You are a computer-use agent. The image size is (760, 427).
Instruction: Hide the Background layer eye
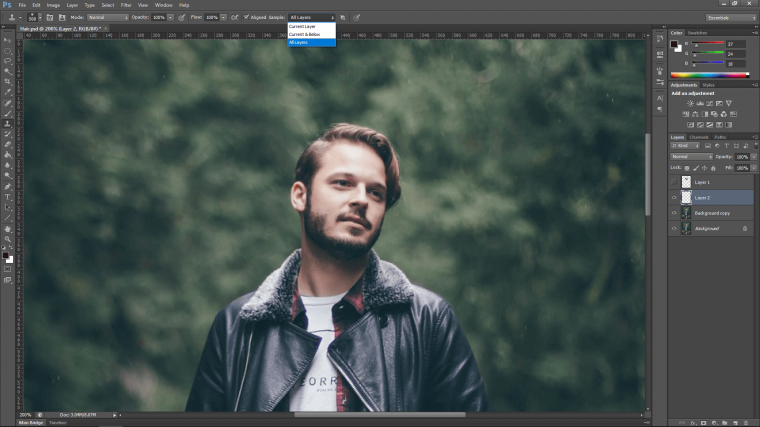pos(674,228)
